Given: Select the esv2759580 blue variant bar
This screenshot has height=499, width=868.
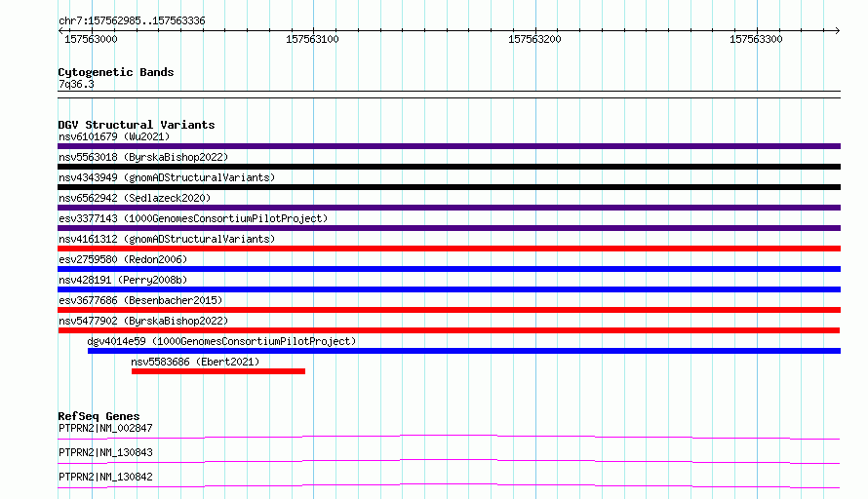Looking at the screenshot, I should (449, 269).
